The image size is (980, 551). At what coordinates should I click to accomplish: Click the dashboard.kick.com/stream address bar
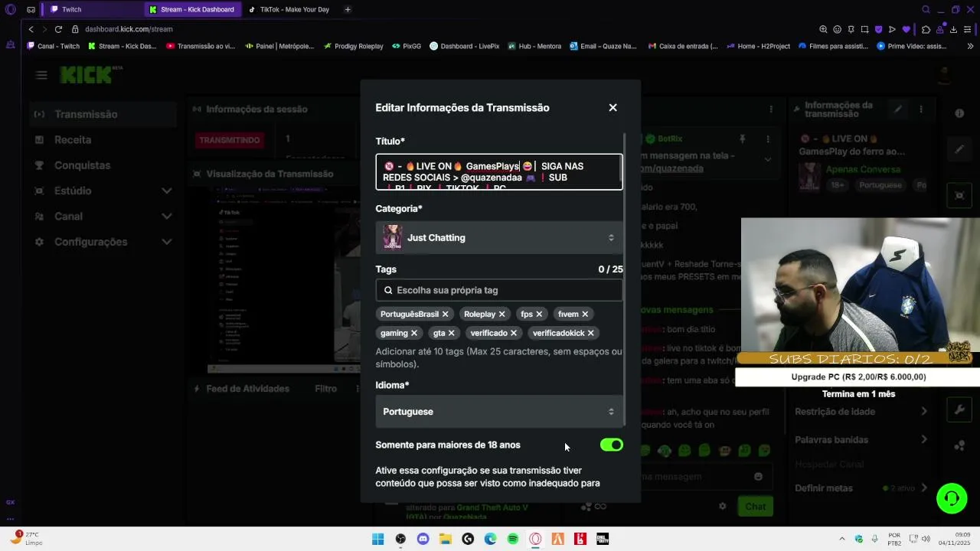tap(129, 29)
